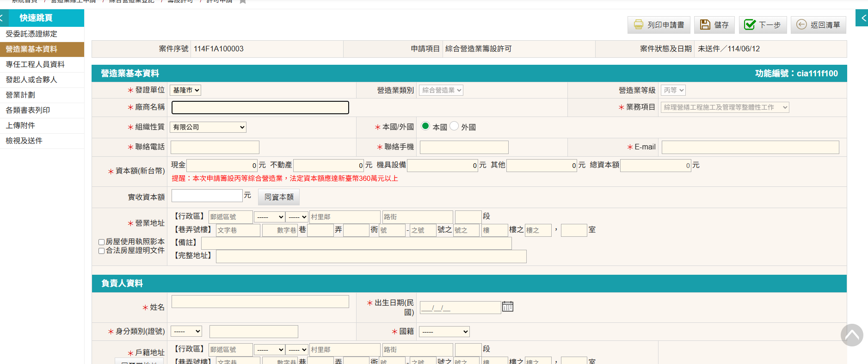This screenshot has width=868, height=364.
Task: Click the E-mail input field
Action: pyautogui.click(x=750, y=147)
